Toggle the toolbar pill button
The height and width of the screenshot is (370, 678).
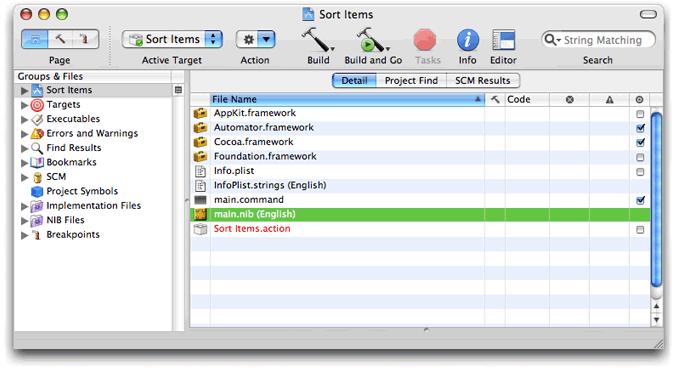click(x=648, y=15)
